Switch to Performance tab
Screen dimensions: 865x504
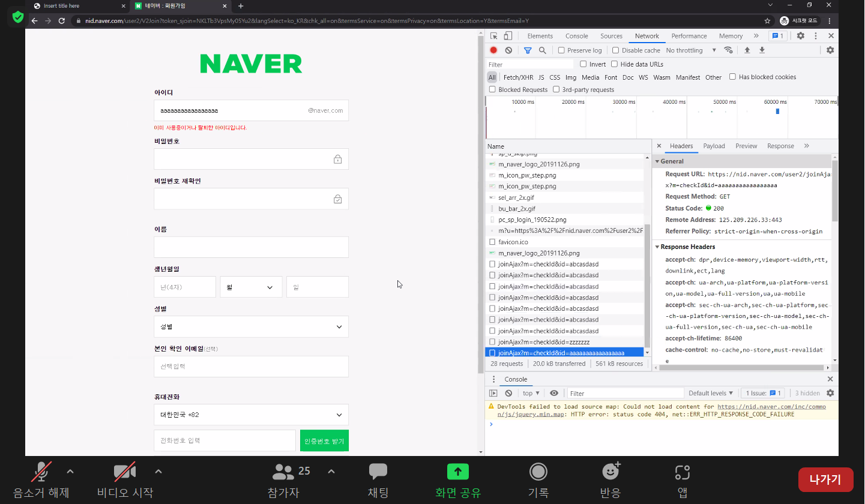tap(689, 36)
